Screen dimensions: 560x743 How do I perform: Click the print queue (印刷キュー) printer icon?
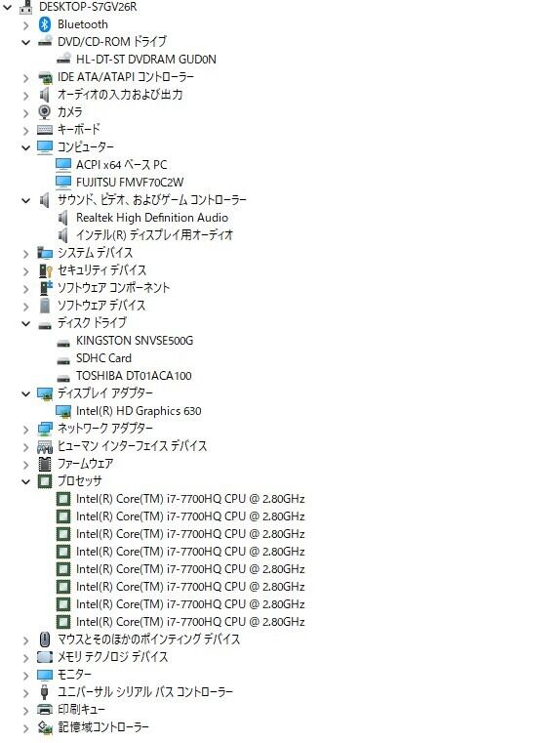tap(45, 710)
